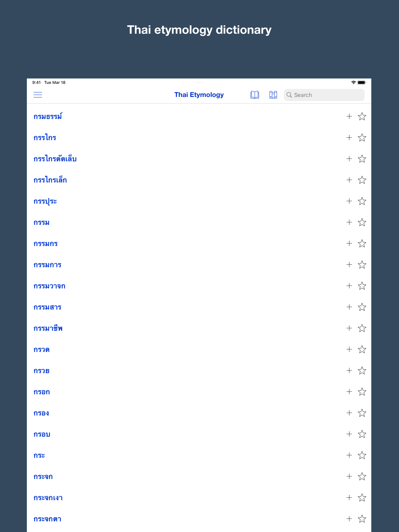Screen dimensions: 399x532
Task: Expand the กรรมการ entry with plus
Action: pyautogui.click(x=349, y=265)
